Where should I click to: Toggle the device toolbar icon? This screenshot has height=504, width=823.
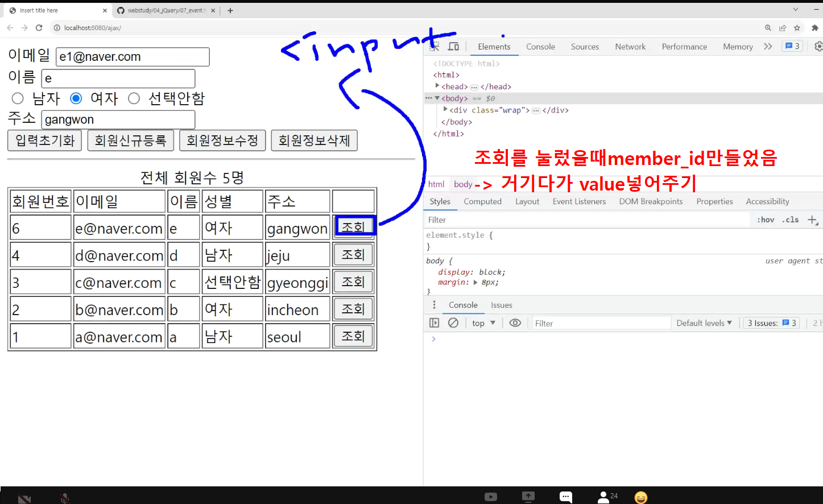tap(453, 47)
